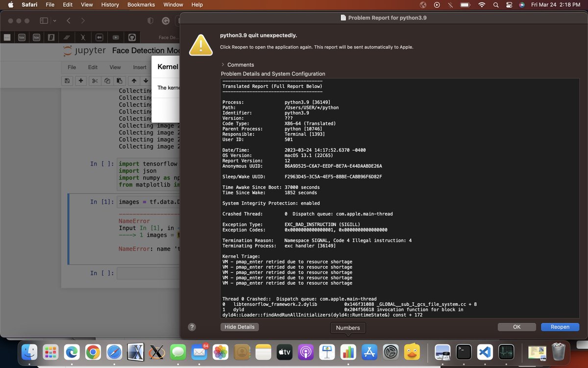Image resolution: width=588 pixels, height=368 pixels.
Task: Open the Jupyter View menu
Action: (115, 67)
